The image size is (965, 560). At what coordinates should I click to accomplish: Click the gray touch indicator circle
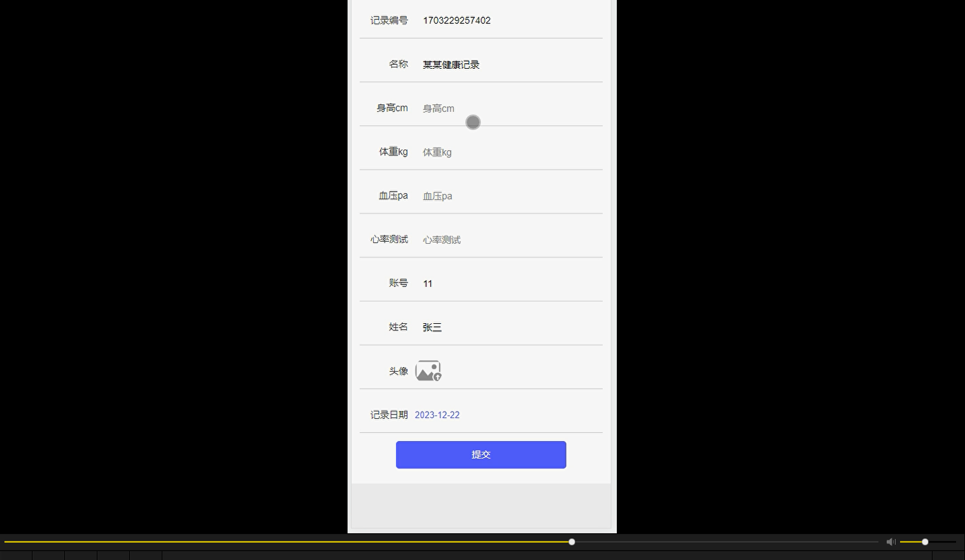(472, 122)
